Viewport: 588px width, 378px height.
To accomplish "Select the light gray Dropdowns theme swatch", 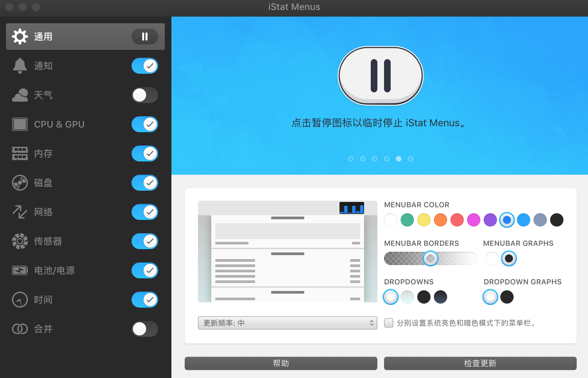I will (x=407, y=297).
